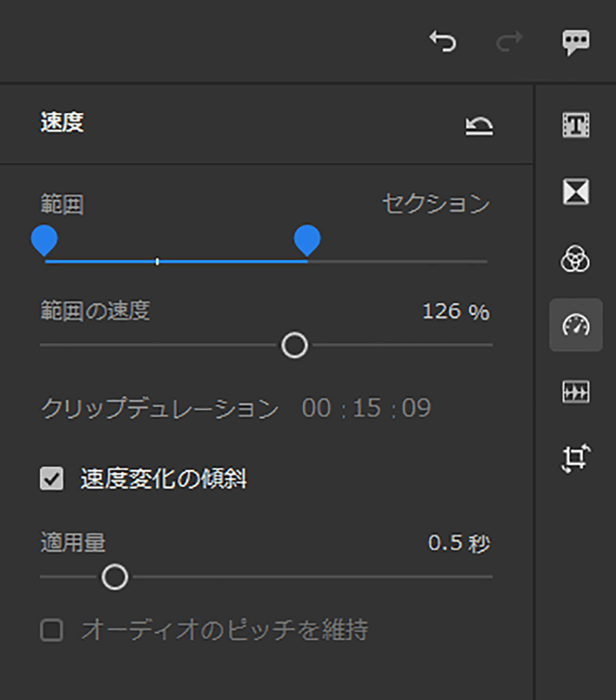Click the clip duration 00:15:09 field
Screen dimensions: 616x700
click(x=367, y=408)
